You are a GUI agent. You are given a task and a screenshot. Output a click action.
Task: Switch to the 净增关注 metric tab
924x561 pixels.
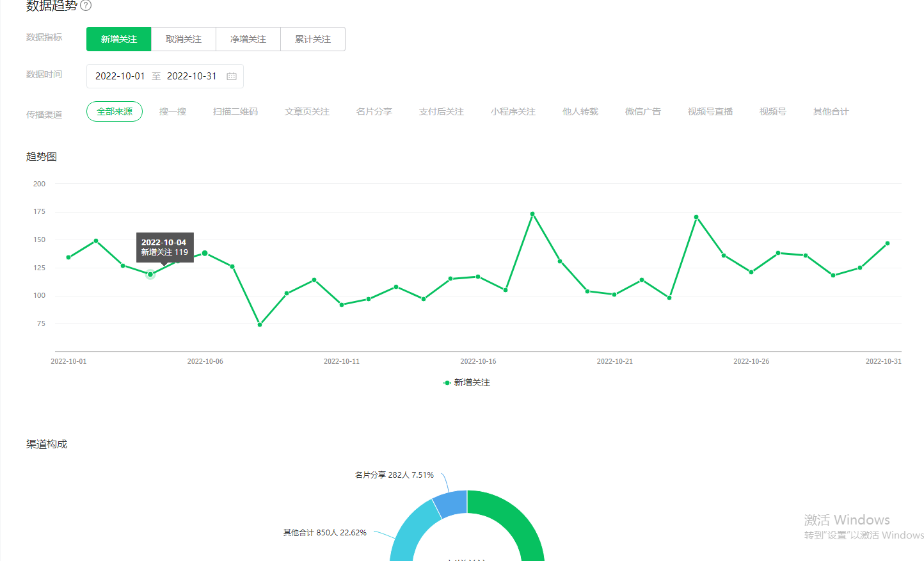tap(248, 39)
